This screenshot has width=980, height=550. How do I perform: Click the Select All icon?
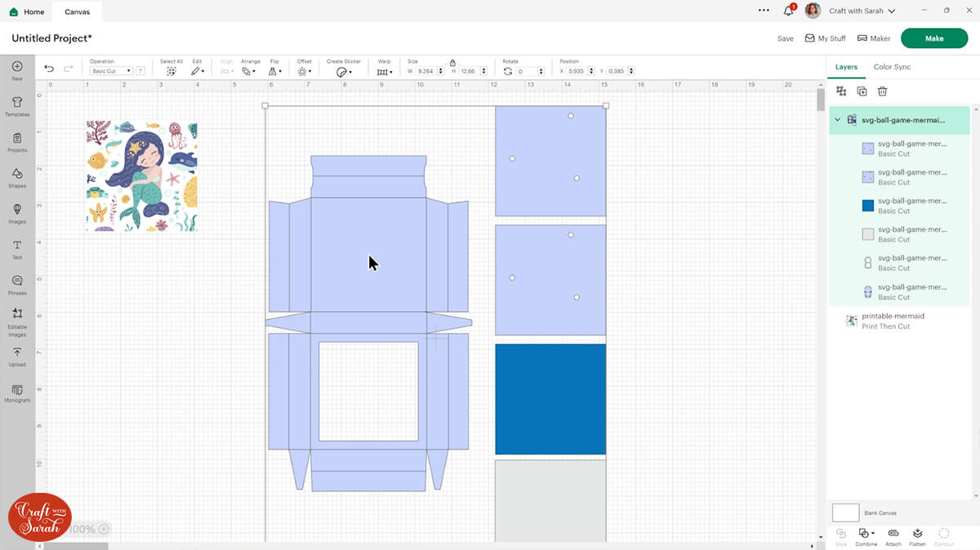[171, 71]
